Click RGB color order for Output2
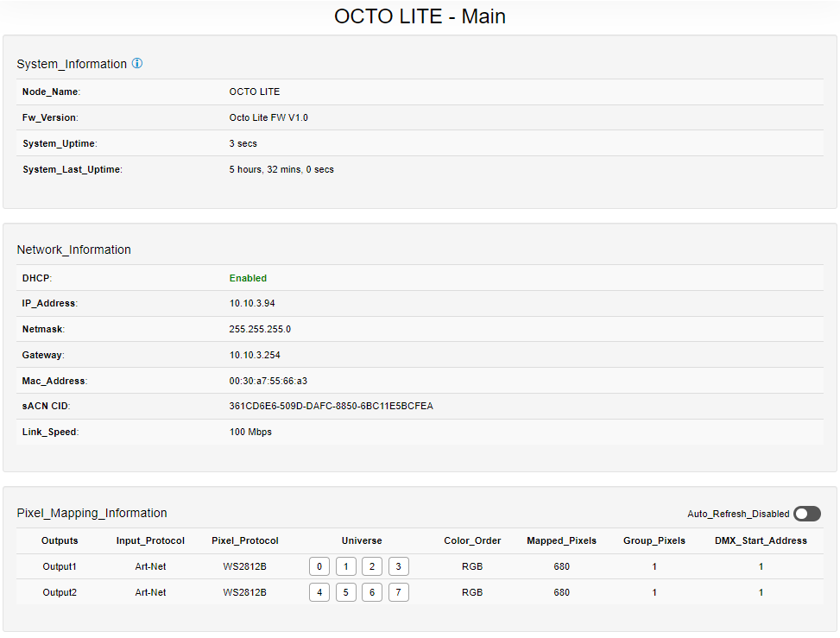 (x=472, y=592)
